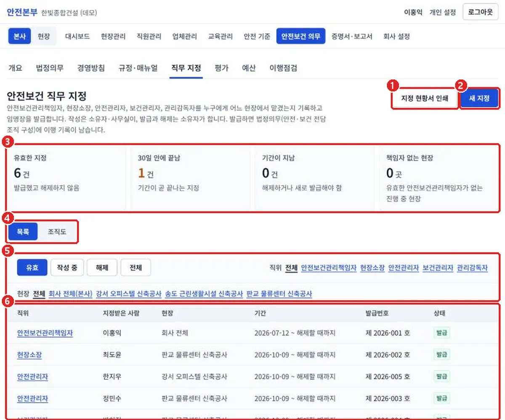
Task: Click the 지정받은 사람 column header
Action: click(x=121, y=314)
